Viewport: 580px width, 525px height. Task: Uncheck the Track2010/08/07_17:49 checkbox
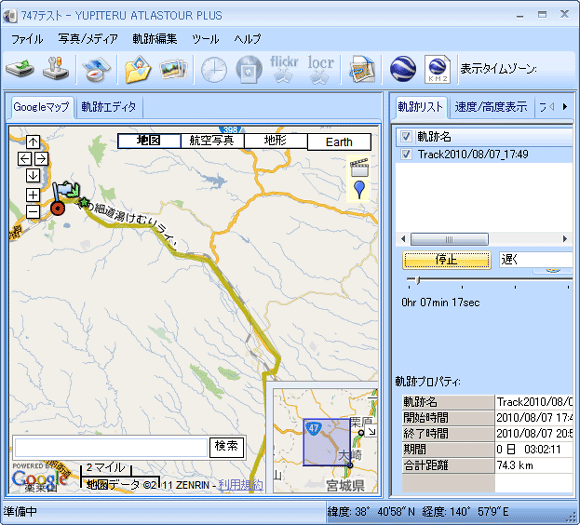coord(406,154)
